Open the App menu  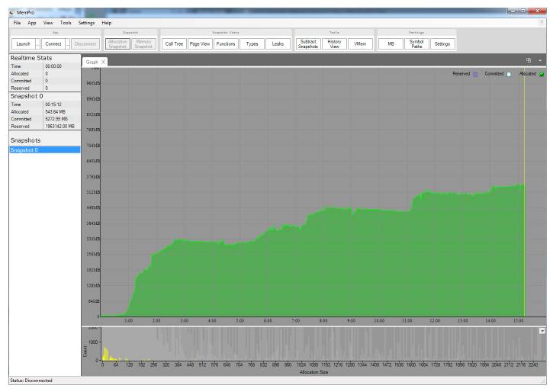32,23
